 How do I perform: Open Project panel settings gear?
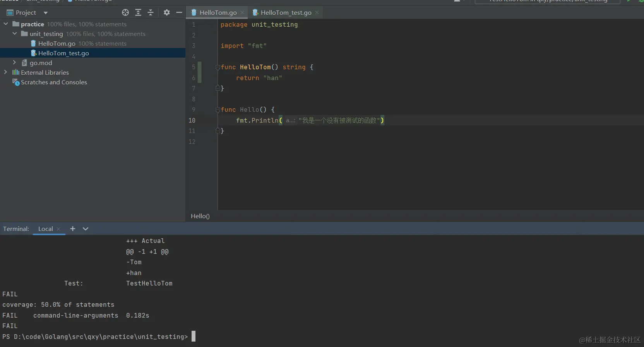(x=166, y=12)
